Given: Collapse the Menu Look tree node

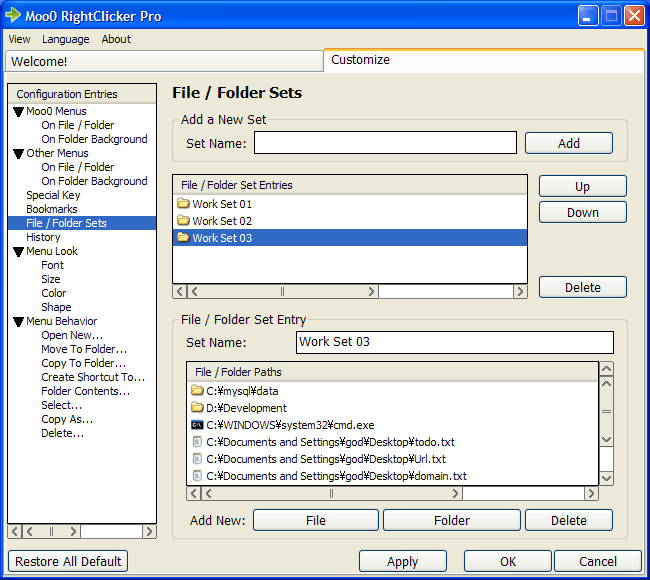Looking at the screenshot, I should click(x=18, y=252).
